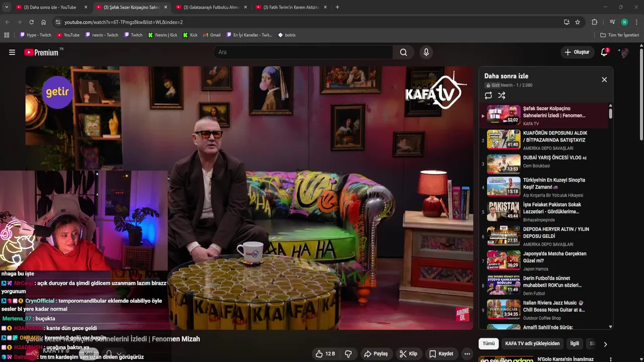The image size is (644, 362).
Task: Open the Gmail bookmark
Action: click(211, 35)
